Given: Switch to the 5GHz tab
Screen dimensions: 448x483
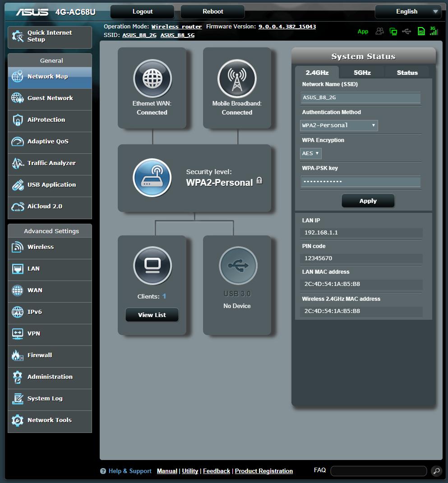Looking at the screenshot, I should click(362, 73).
